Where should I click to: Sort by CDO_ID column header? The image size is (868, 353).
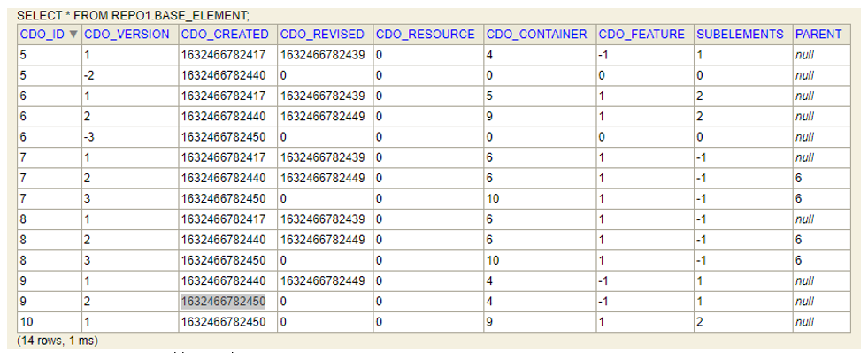(43, 35)
